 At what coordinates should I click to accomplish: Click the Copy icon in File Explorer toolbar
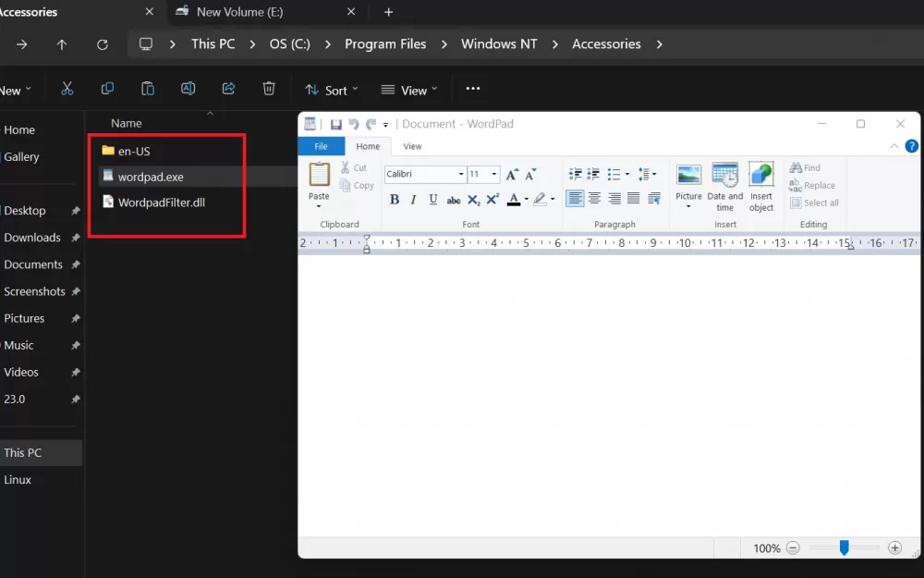tap(107, 89)
